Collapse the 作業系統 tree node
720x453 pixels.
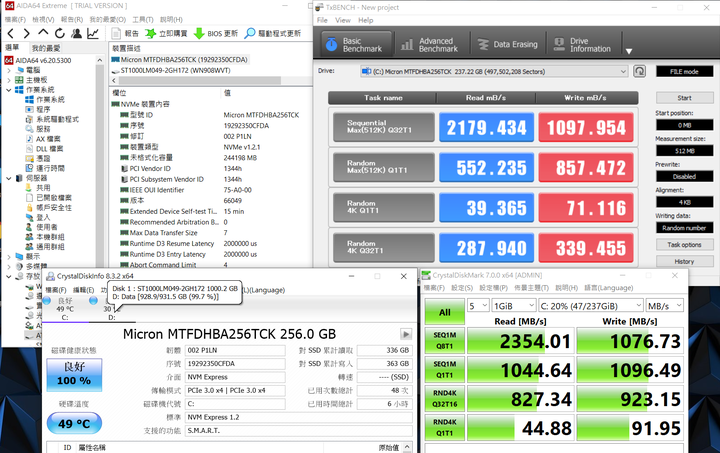point(9,90)
